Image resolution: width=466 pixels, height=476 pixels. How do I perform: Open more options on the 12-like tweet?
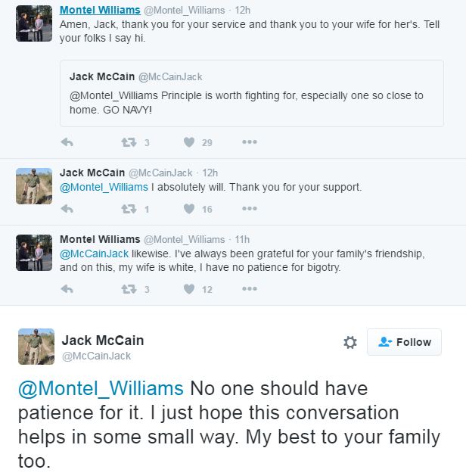tap(249, 288)
